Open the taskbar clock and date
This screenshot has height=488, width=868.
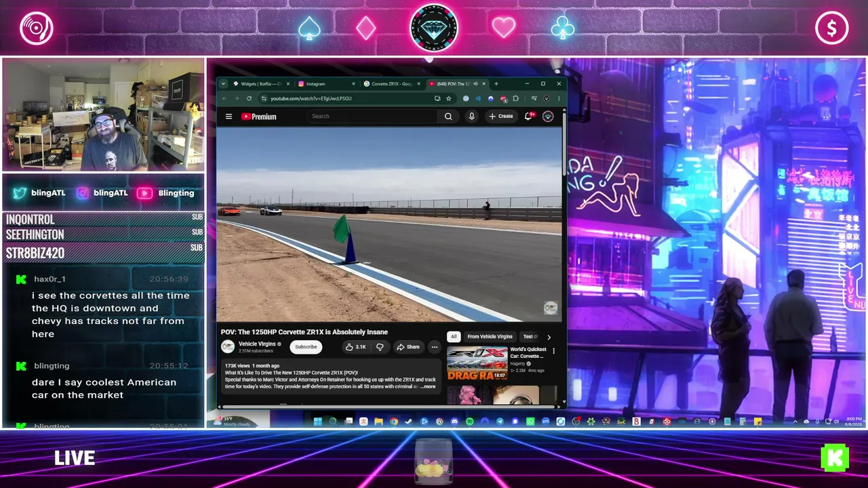coord(853,422)
